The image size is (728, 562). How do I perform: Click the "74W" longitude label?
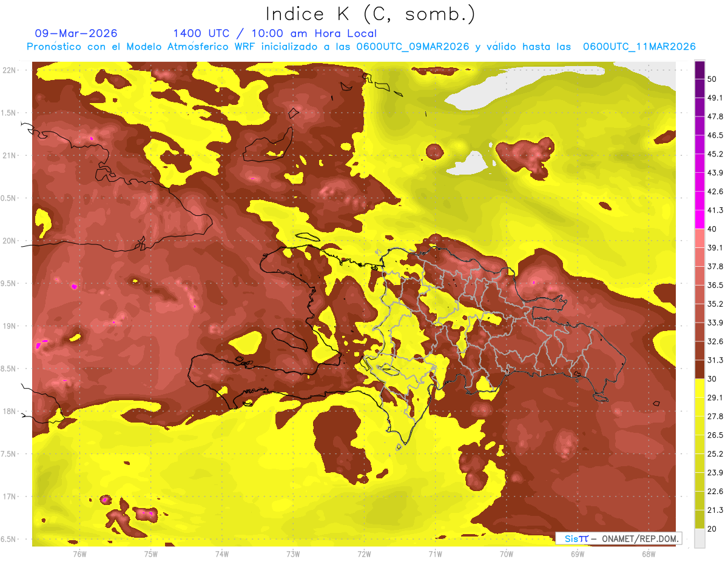(222, 554)
